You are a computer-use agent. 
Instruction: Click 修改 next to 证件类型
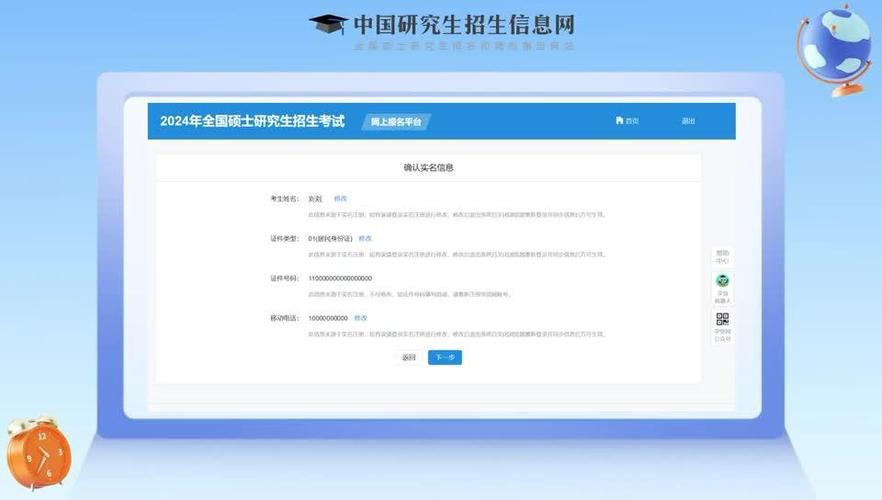(x=365, y=238)
